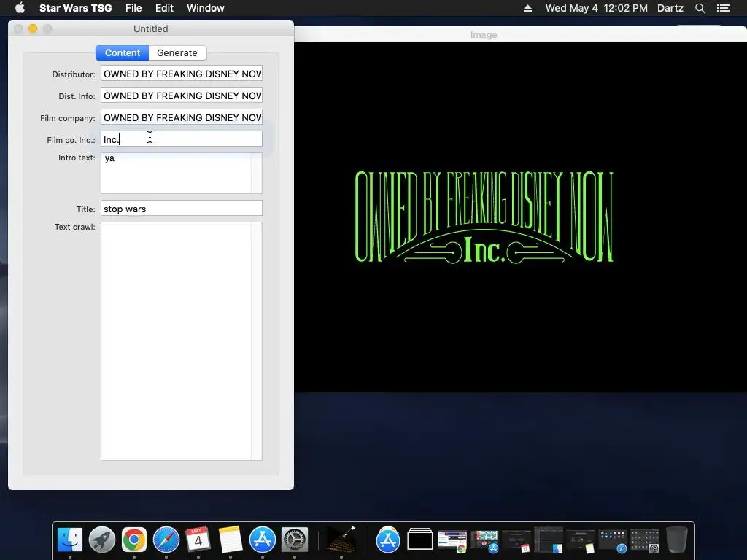
Task: Click the Untitled window title text
Action: click(x=150, y=28)
